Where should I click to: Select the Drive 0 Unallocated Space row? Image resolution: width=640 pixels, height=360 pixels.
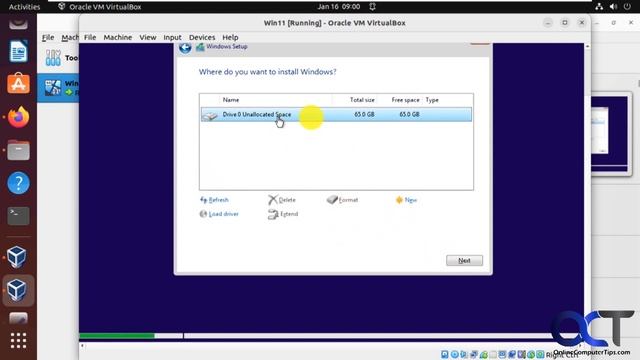pyautogui.click(x=336, y=114)
